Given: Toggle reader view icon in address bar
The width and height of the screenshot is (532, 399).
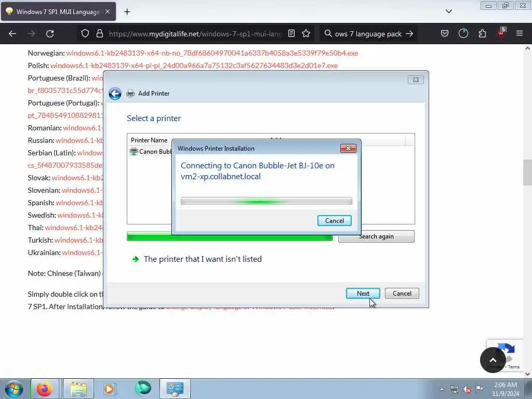Looking at the screenshot, I should point(291,34).
